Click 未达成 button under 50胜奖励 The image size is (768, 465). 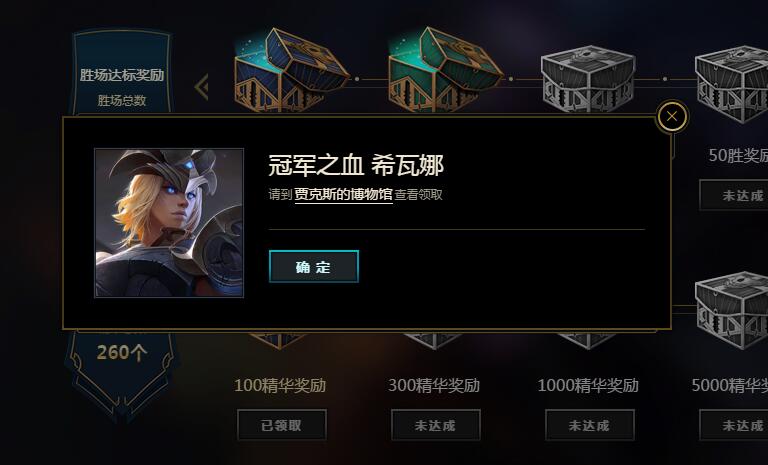pos(734,195)
